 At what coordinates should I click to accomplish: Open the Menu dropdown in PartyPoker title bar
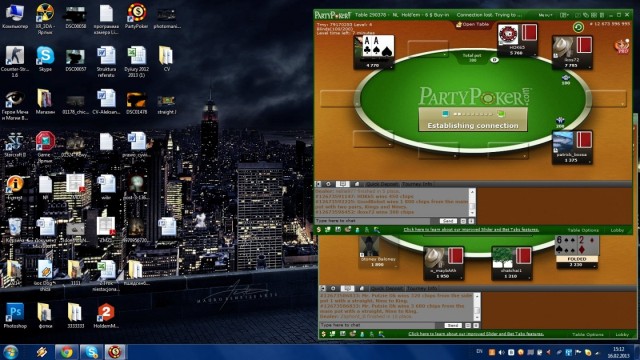click(x=545, y=15)
